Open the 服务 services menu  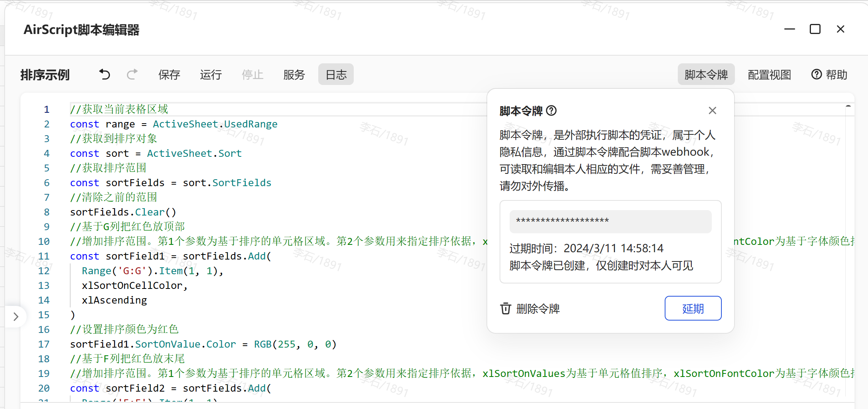(294, 75)
